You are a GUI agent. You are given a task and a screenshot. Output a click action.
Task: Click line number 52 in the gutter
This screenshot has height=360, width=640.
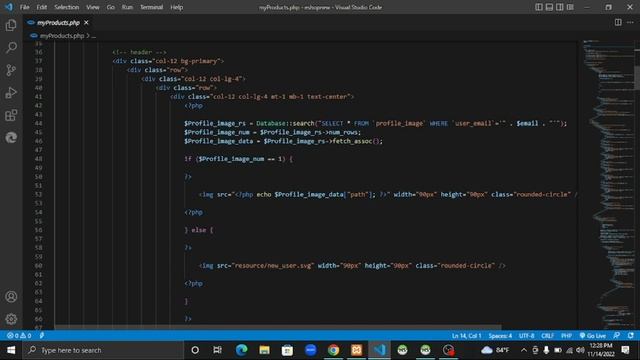point(39,194)
